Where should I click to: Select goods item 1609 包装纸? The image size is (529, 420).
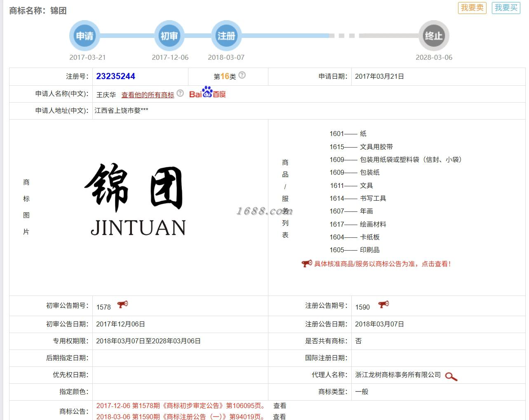point(355,172)
